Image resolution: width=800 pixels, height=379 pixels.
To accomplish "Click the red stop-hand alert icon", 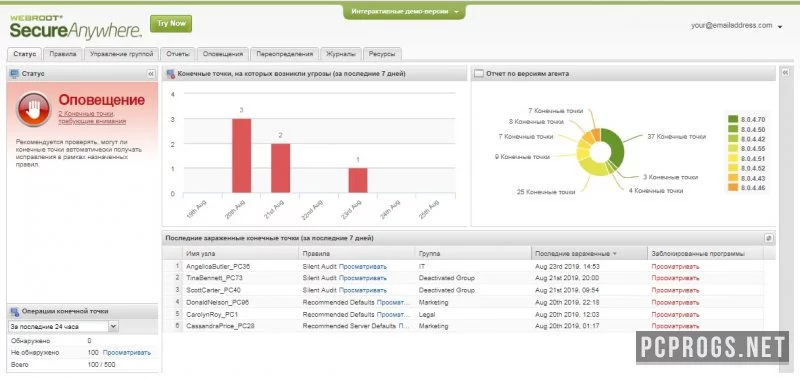I will click(x=33, y=109).
